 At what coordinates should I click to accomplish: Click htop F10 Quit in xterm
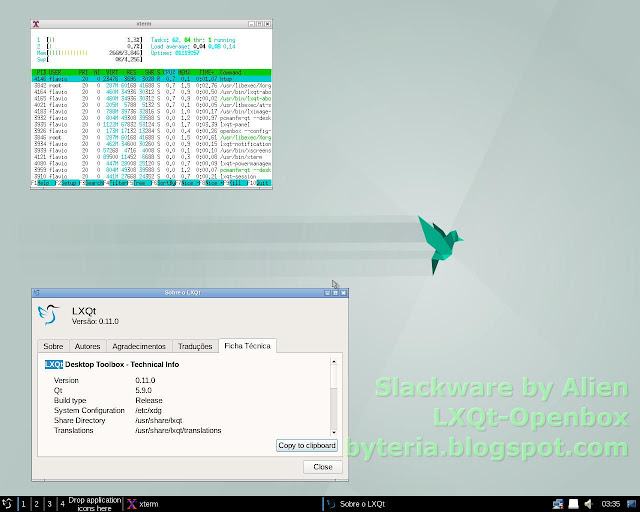pos(260,183)
